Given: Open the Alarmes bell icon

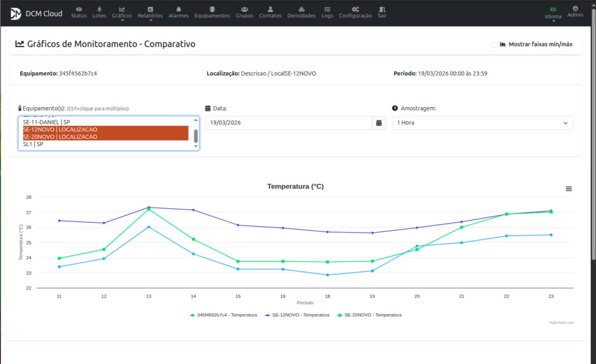Looking at the screenshot, I should pyautogui.click(x=178, y=9).
